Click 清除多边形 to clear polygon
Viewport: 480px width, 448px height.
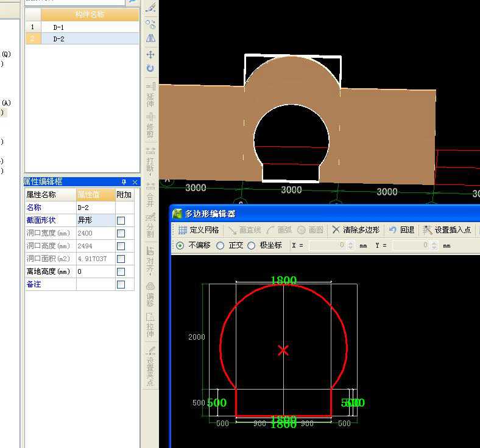coord(356,230)
